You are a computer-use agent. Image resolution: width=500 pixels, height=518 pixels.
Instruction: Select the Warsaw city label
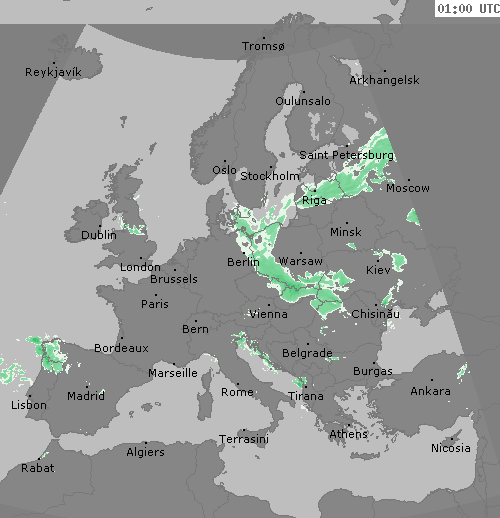[x=300, y=261]
